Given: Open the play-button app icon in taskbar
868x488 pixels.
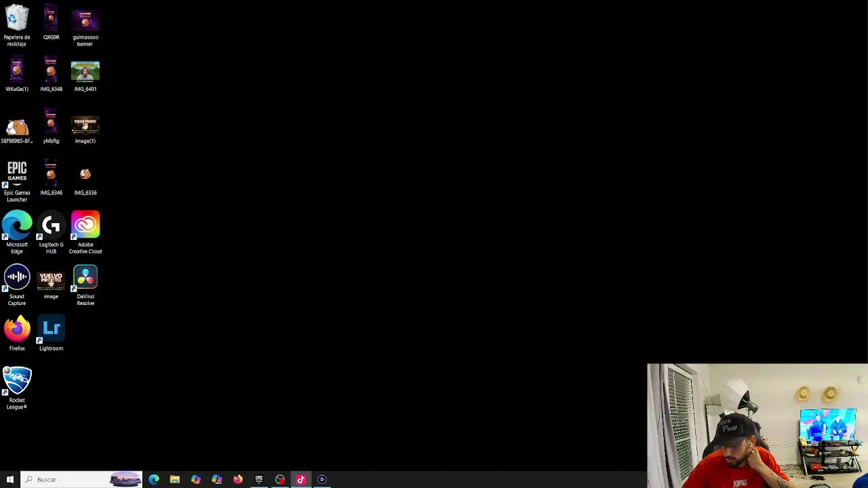Looking at the screenshot, I should [322, 479].
